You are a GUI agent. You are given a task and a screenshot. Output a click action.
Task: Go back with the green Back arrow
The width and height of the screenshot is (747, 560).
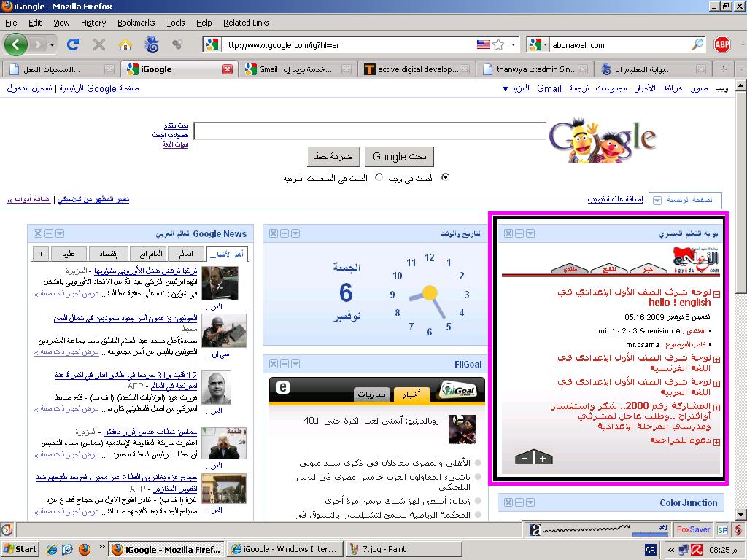tap(16, 44)
